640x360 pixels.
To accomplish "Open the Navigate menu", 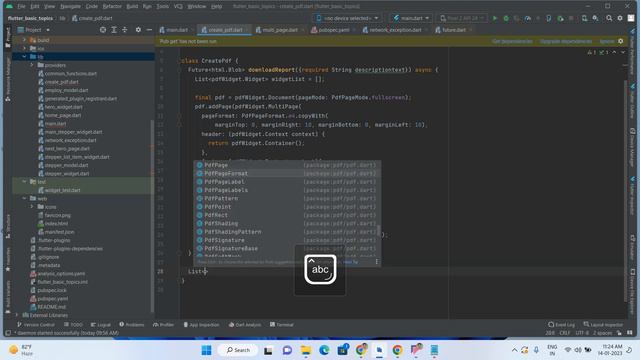I will click(70, 6).
